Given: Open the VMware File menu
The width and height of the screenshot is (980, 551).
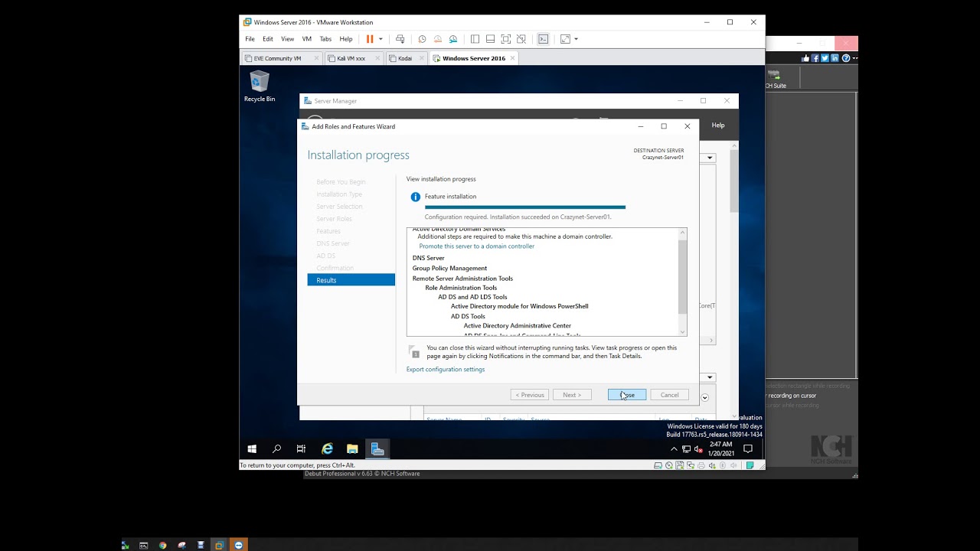Looking at the screenshot, I should click(250, 39).
